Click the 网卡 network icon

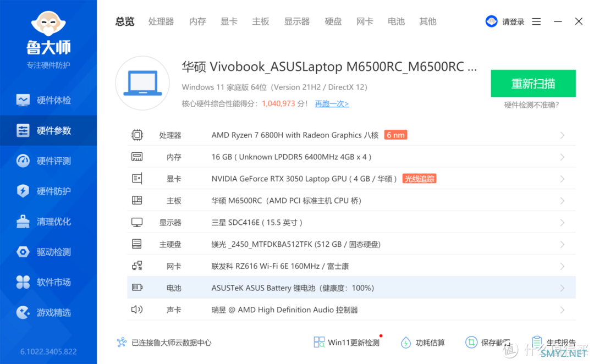137,266
